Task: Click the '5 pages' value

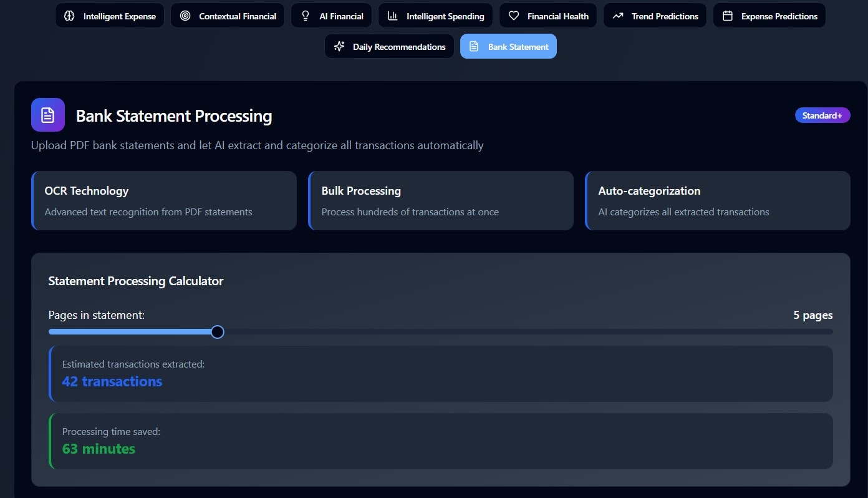Action: [813, 315]
